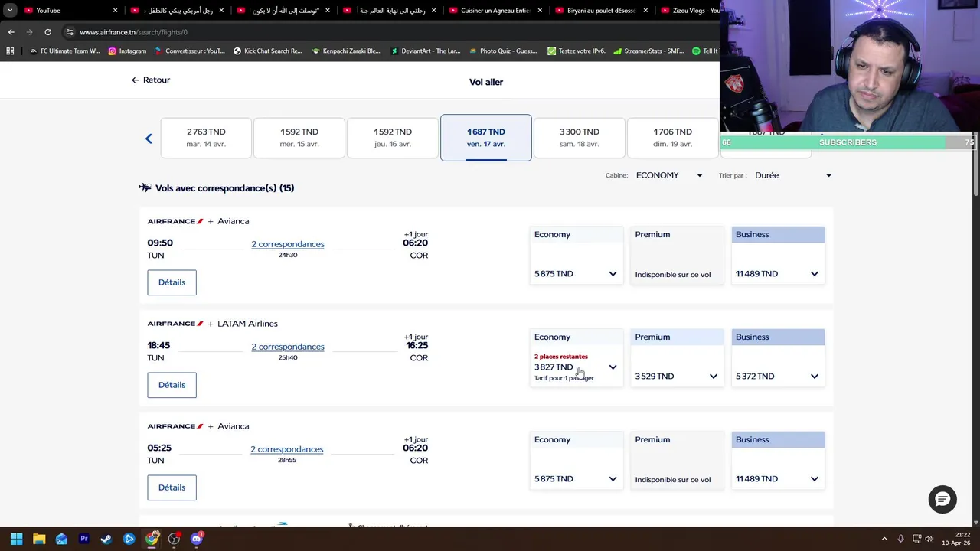The height and width of the screenshot is (551, 980).
Task: Show hidden system tray icons
Action: click(884, 539)
